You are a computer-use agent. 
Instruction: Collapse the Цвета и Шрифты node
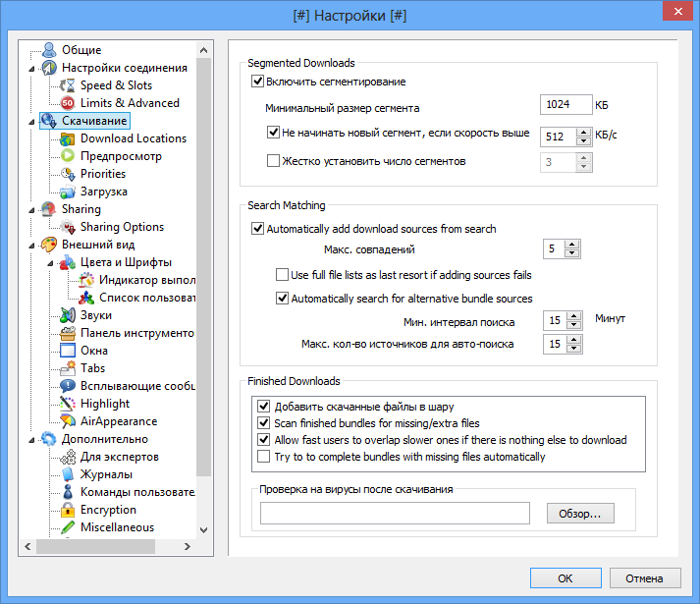tap(50, 263)
